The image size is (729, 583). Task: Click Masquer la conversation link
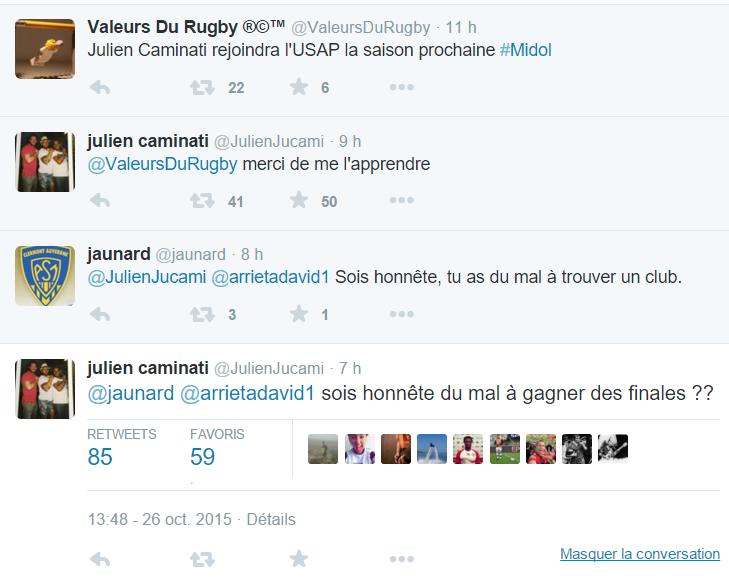click(x=640, y=554)
